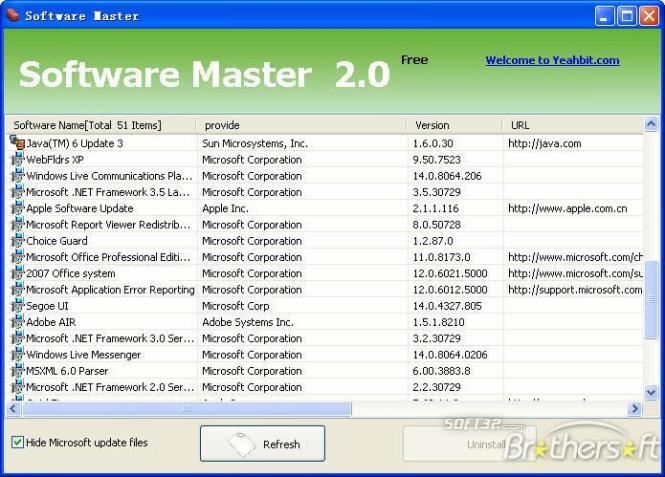Click the horizontal scrollbar left arrow

pyautogui.click(x=13, y=409)
